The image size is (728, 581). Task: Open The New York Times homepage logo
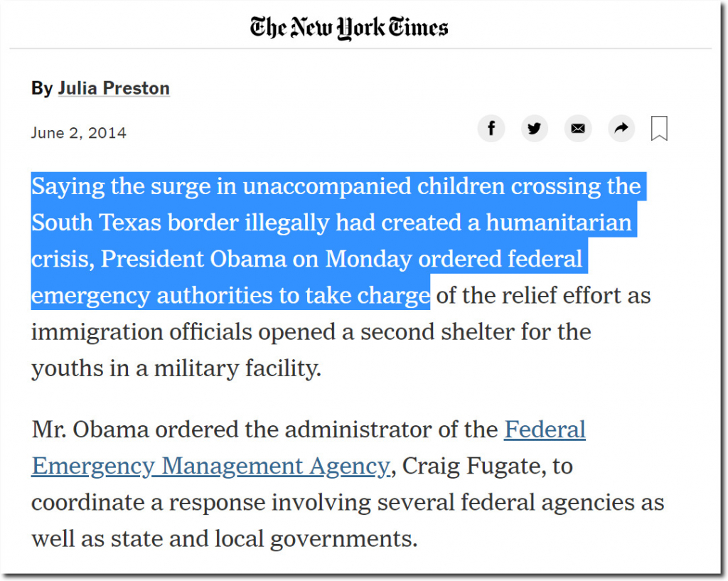point(349,28)
